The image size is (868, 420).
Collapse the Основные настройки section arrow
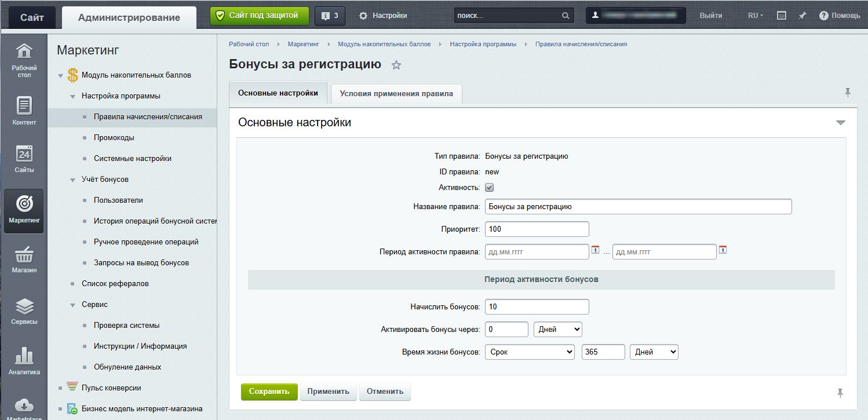click(841, 123)
